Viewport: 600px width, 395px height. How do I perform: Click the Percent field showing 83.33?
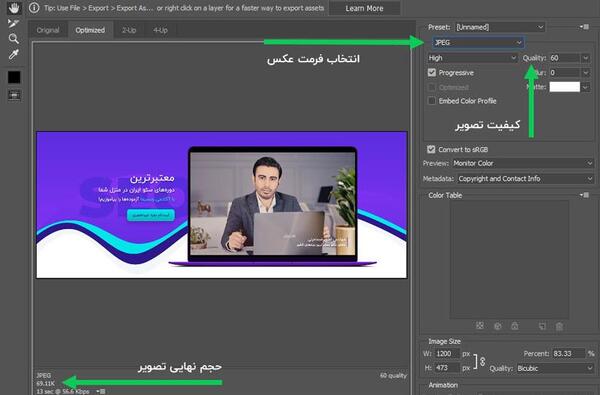click(x=568, y=354)
